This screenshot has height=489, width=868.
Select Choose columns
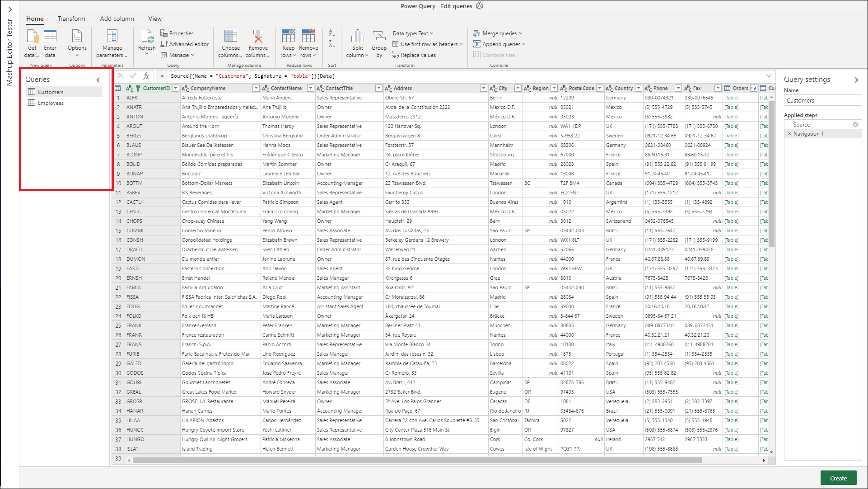pyautogui.click(x=230, y=43)
